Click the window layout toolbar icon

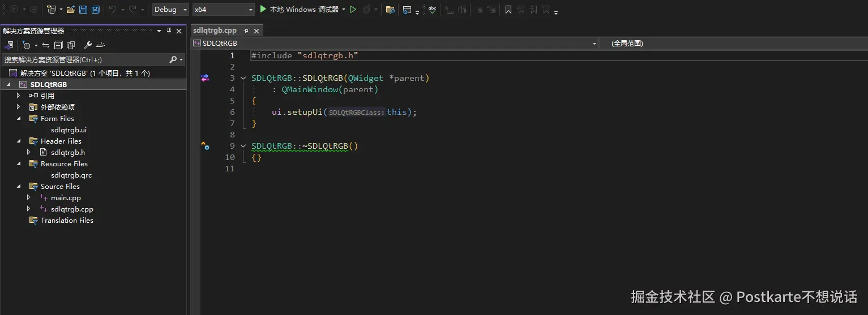click(x=407, y=9)
